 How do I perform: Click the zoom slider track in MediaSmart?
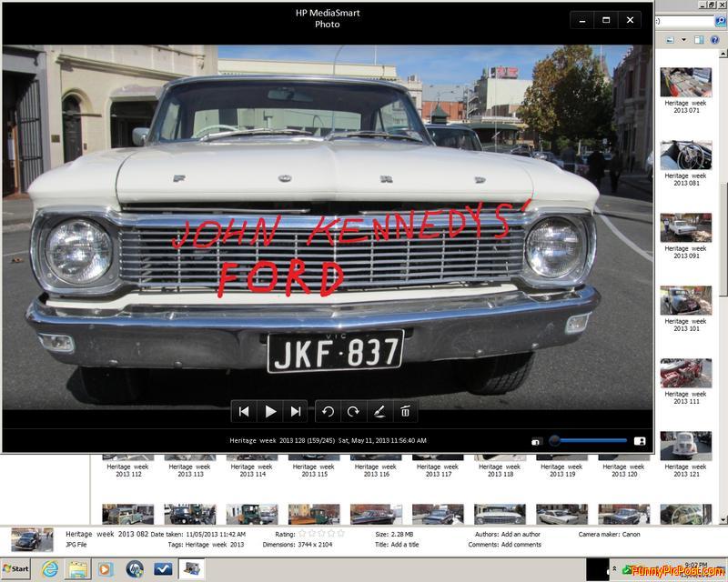coord(588,441)
